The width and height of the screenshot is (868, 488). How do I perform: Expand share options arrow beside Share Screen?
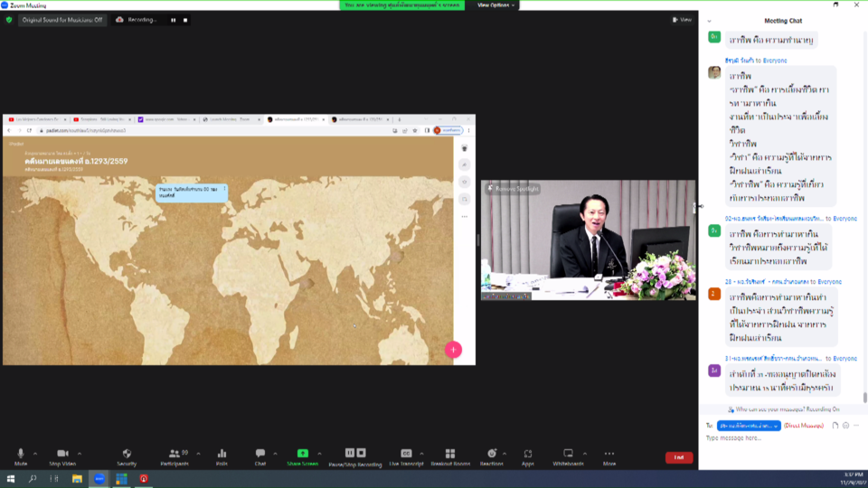tap(319, 455)
